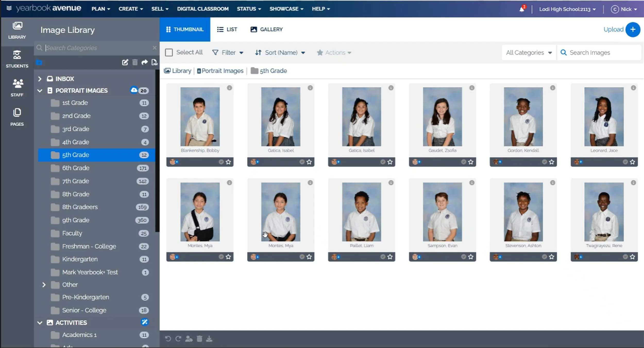Click tag person icon under Gaudet, Zsofia
The image size is (644, 348).
pyautogui.click(x=416, y=162)
